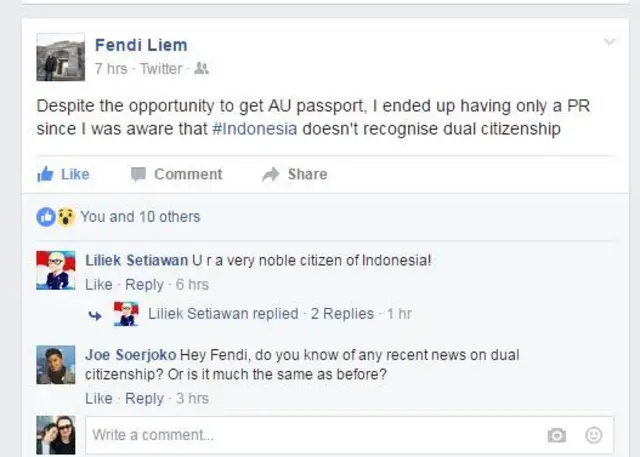Click the Like and Wow reaction icons
The height and width of the screenshot is (457, 640).
[56, 216]
